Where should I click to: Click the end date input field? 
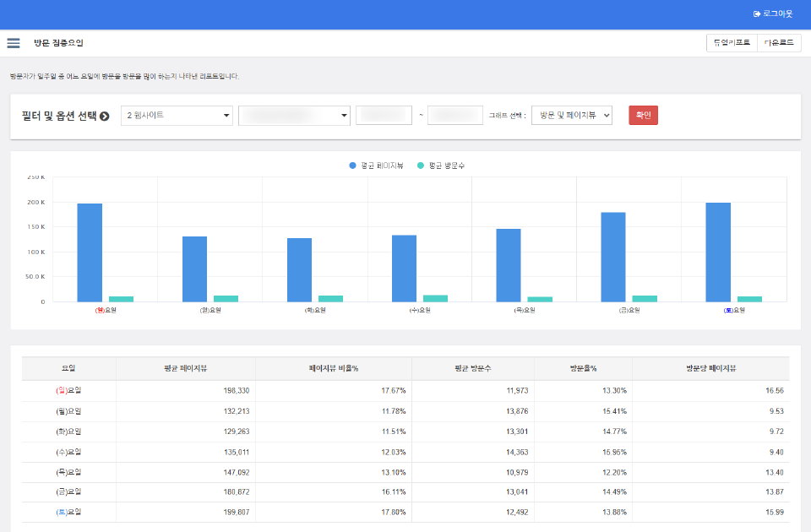click(x=454, y=116)
